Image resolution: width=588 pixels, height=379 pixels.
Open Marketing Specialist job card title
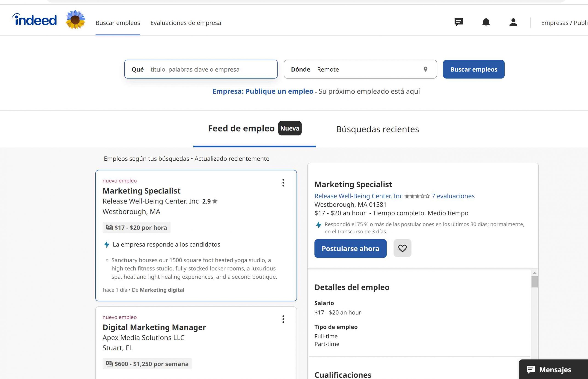[141, 191]
